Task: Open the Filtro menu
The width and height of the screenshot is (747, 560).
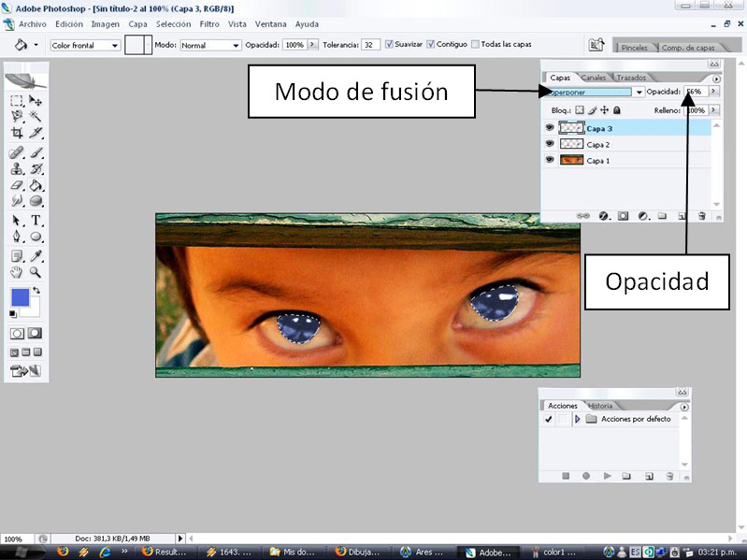Action: click(209, 24)
